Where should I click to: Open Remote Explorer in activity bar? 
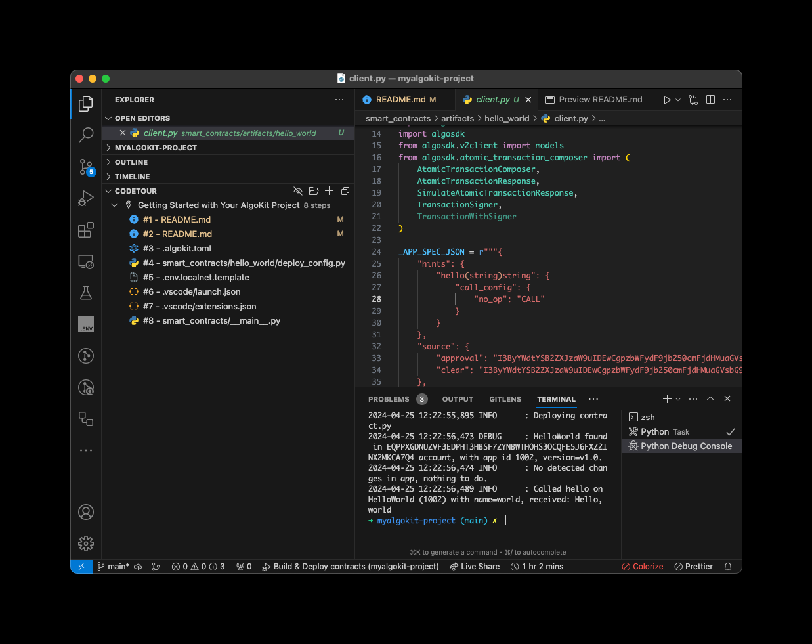[x=86, y=261]
